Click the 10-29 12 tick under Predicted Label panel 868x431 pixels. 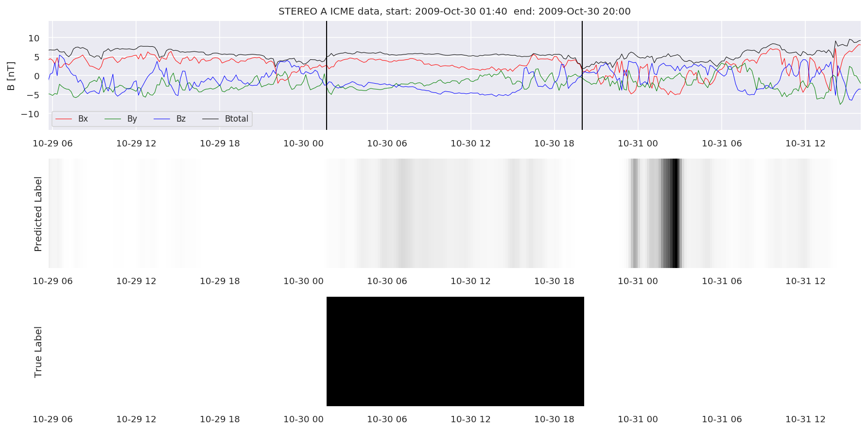[x=136, y=281]
